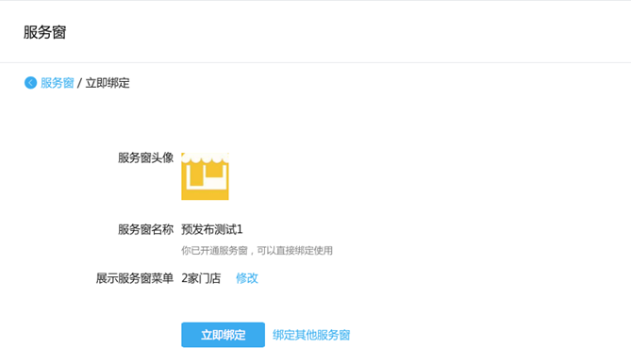Click the 修改 link beside 2家门店
Screen dimensions: 631x364
coord(247,278)
